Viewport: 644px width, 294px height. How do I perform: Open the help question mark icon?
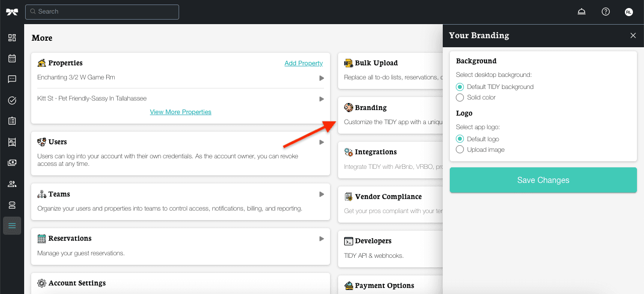[606, 12]
